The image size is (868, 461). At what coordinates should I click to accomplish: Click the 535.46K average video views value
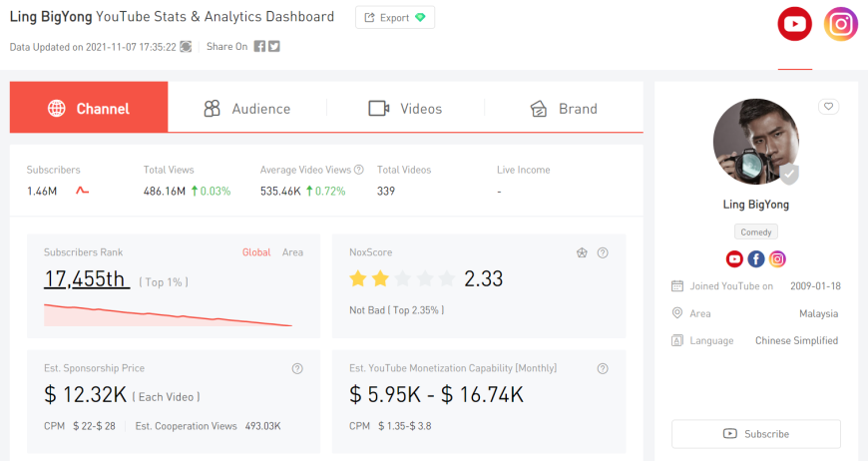pos(280,192)
